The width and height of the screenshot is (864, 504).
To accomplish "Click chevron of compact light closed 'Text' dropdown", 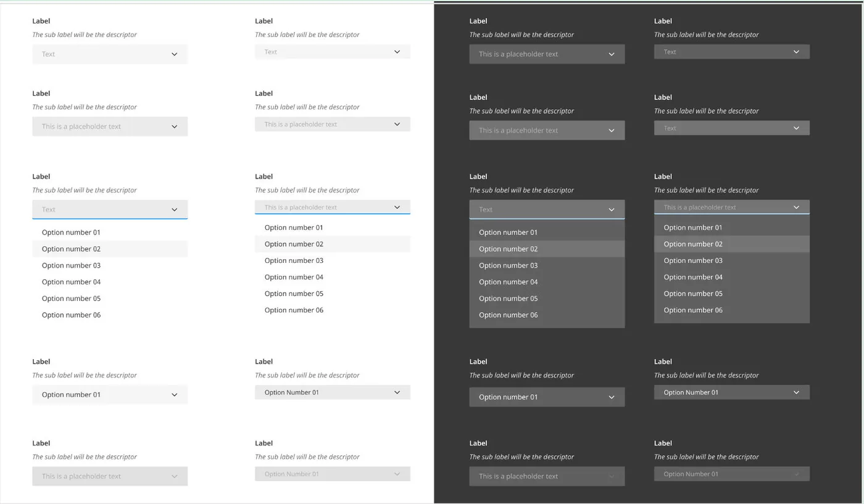I will (x=397, y=52).
